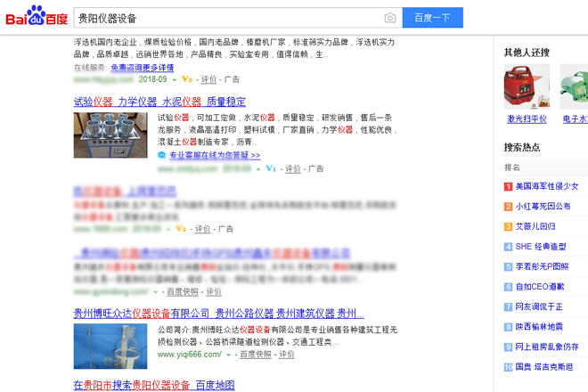Screen dimensions: 588x392
Task: Expand dropdown arrow after www.yiqi666.com/
Action: click(x=228, y=355)
